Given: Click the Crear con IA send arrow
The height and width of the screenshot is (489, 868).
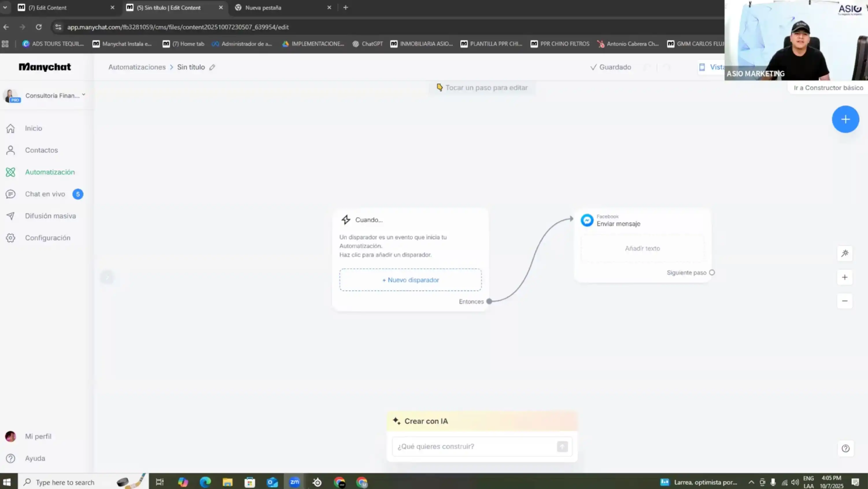Looking at the screenshot, I should click(x=562, y=446).
